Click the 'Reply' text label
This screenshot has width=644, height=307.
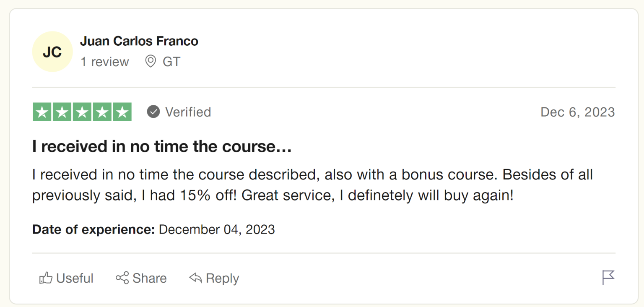tap(222, 278)
